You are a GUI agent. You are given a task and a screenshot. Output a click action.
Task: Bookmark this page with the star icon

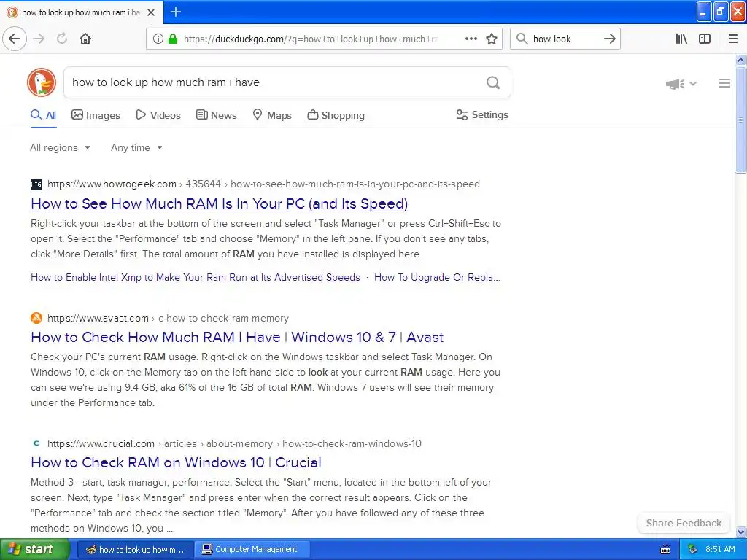492,39
